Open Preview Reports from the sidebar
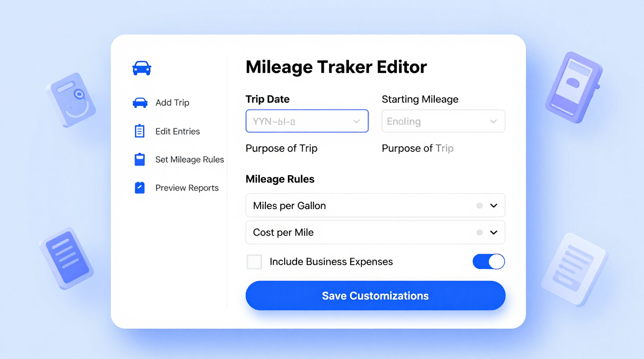This screenshot has height=359, width=644. pyautogui.click(x=186, y=187)
